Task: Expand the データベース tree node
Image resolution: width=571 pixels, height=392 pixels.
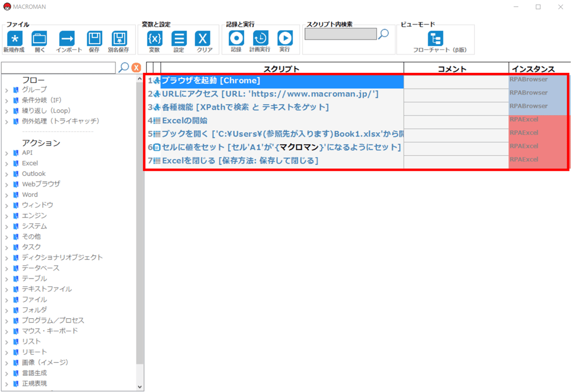Action: coord(7,268)
